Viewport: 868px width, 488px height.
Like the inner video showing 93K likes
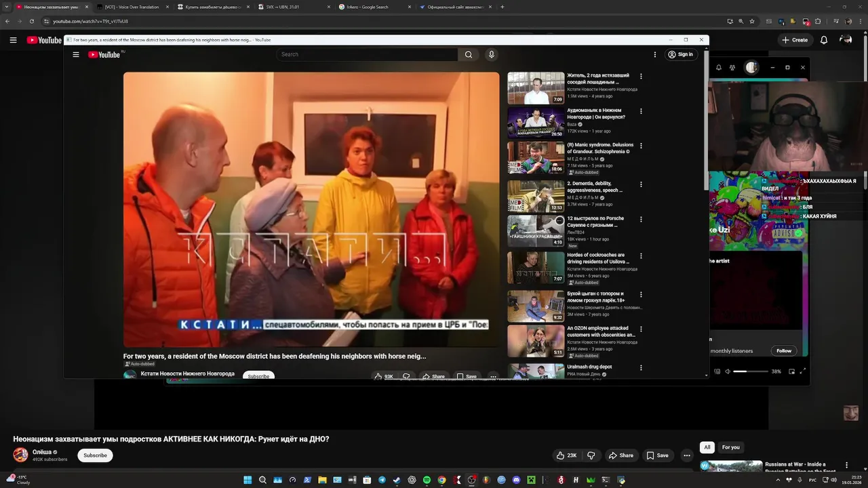point(384,376)
